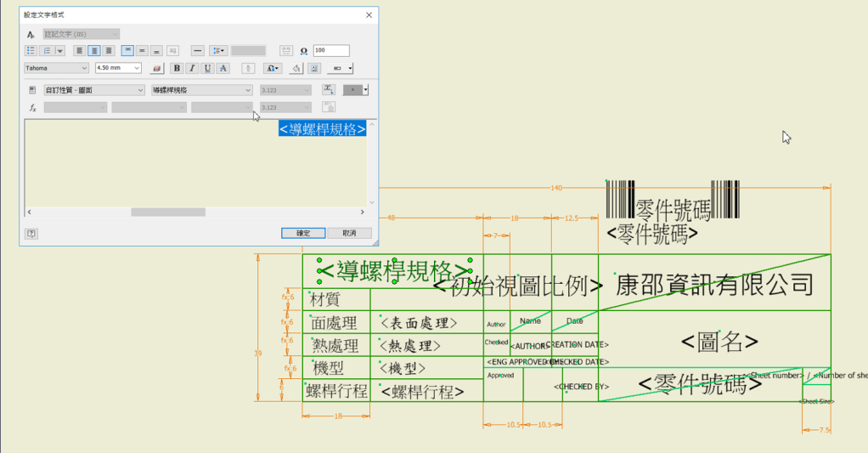Toggle Bold text formatting

[x=177, y=68]
